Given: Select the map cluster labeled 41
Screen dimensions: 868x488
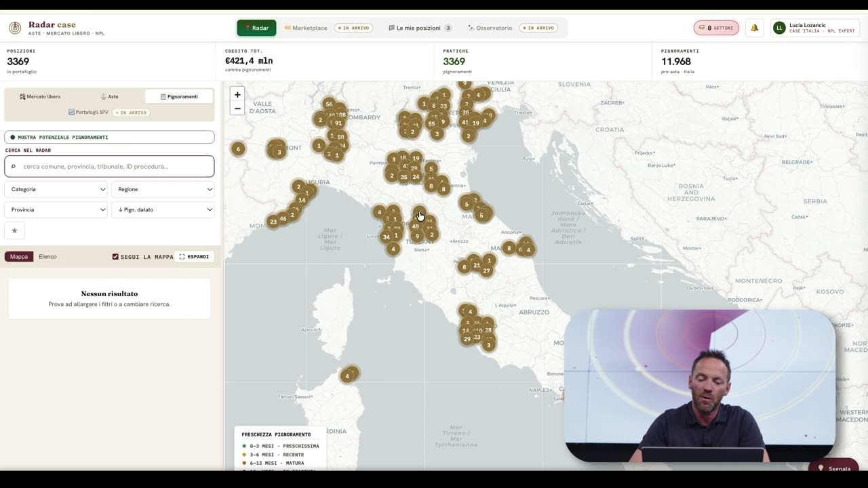Looking at the screenshot, I should [465, 123].
